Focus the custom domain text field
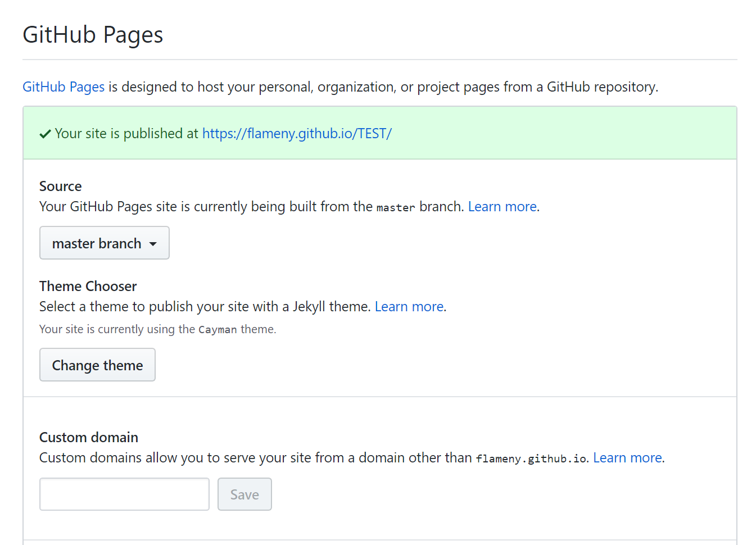Image resolution: width=756 pixels, height=545 pixels. [x=124, y=494]
